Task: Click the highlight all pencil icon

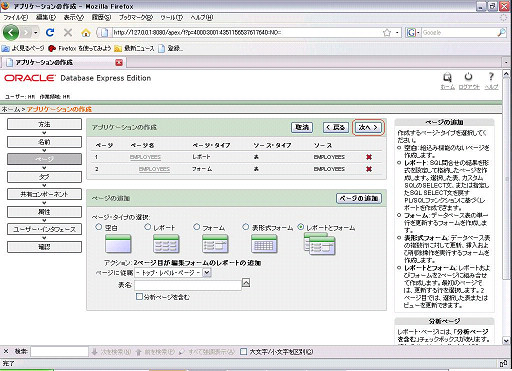Action: pyautogui.click(x=182, y=352)
